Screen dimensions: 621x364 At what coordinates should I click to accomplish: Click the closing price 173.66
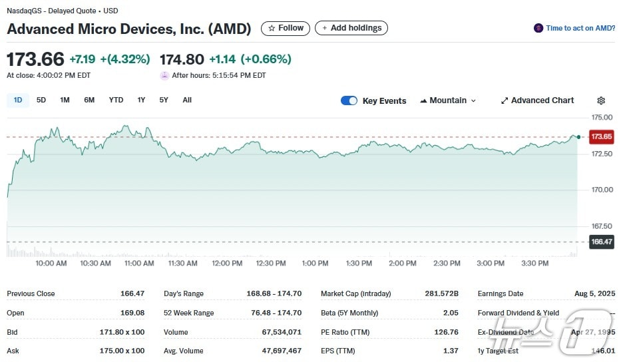(x=35, y=59)
